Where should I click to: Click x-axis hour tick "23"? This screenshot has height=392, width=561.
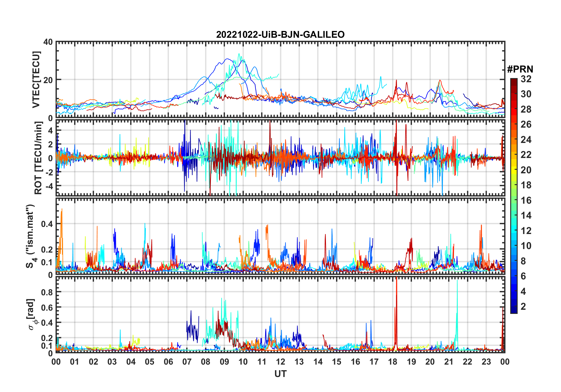486,362
